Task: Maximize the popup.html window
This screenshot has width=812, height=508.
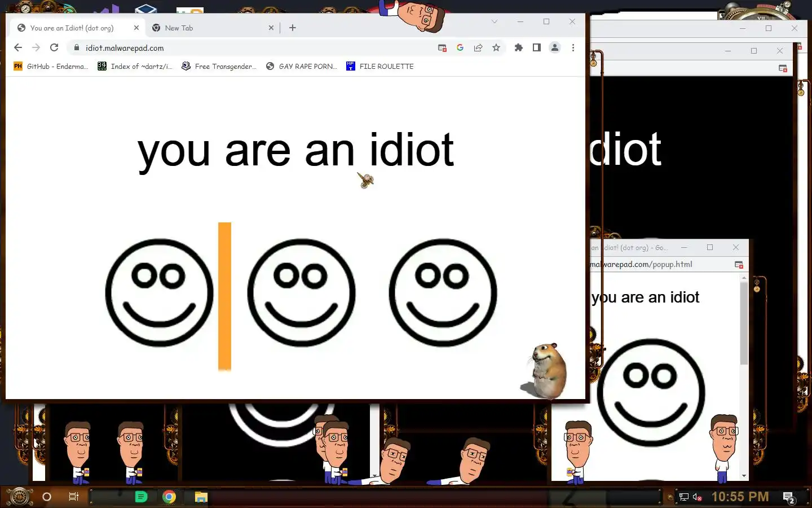Action: tap(710, 247)
